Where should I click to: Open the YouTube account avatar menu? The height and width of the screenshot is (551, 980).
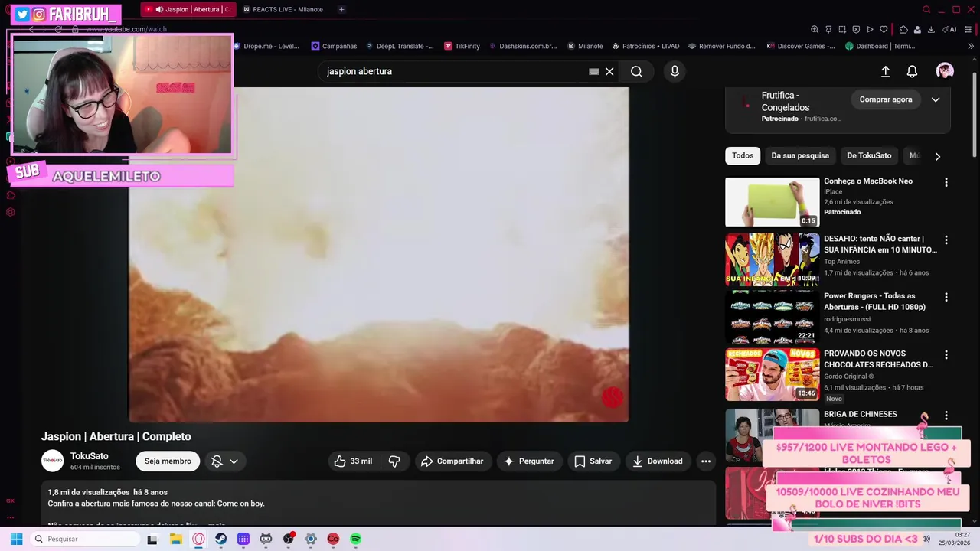[x=945, y=71]
